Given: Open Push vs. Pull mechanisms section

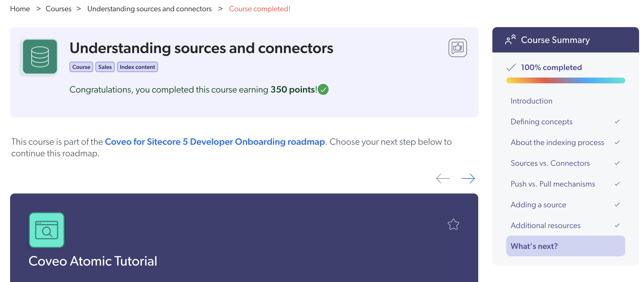Looking at the screenshot, I should [x=553, y=184].
